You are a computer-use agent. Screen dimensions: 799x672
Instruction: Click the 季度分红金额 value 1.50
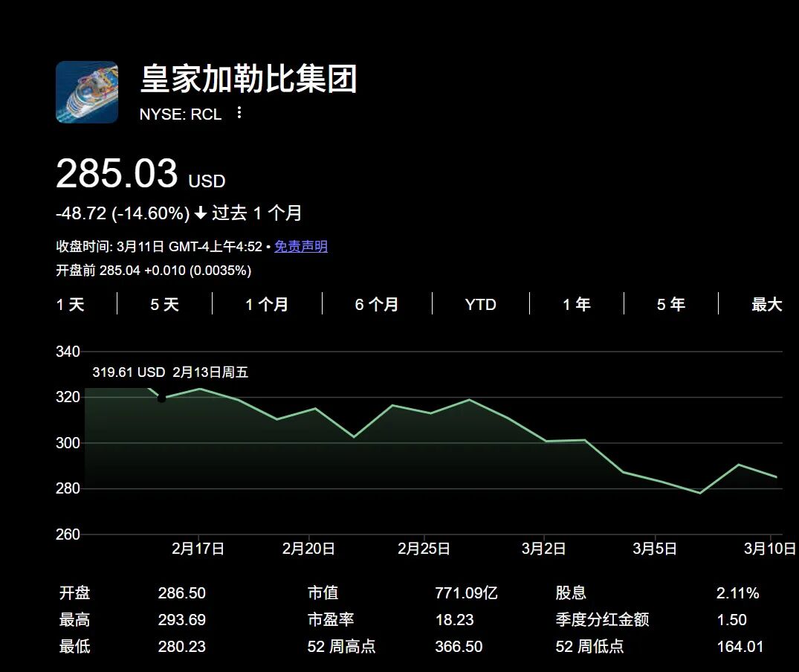[732, 620]
